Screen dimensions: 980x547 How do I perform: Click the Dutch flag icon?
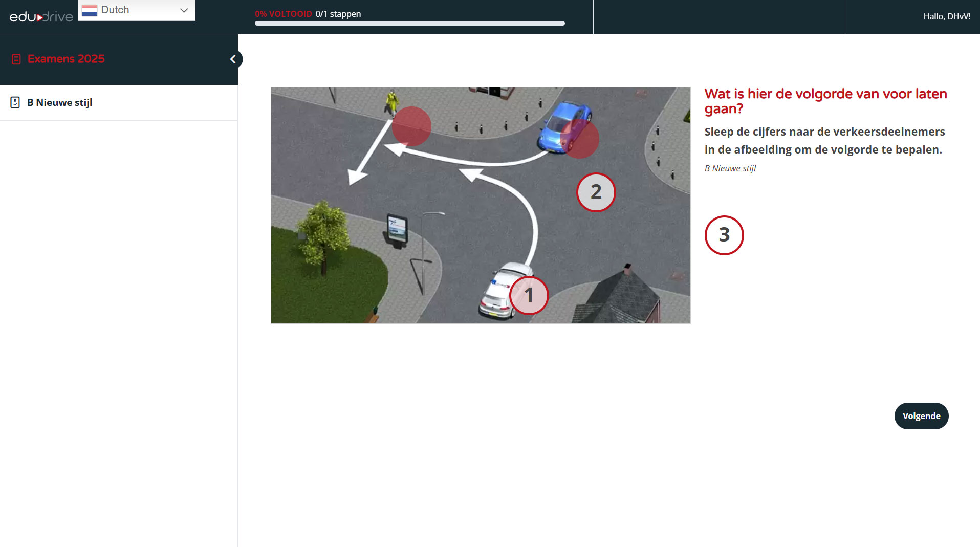pos(90,10)
